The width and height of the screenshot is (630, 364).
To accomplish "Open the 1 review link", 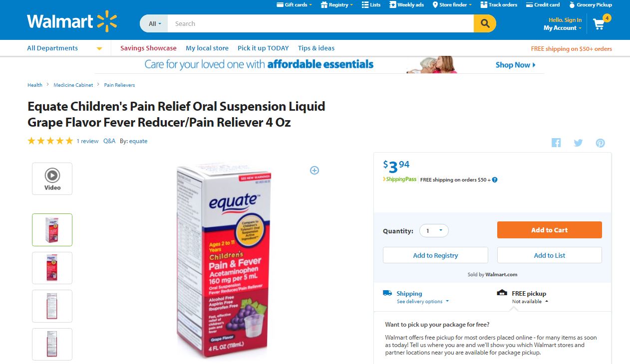I will [x=87, y=141].
